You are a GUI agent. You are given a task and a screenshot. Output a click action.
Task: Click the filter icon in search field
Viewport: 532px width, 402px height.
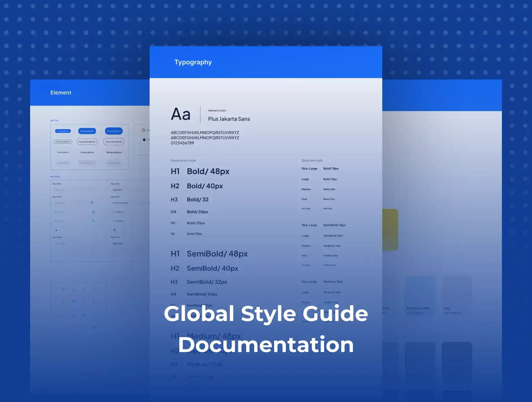[93, 221]
